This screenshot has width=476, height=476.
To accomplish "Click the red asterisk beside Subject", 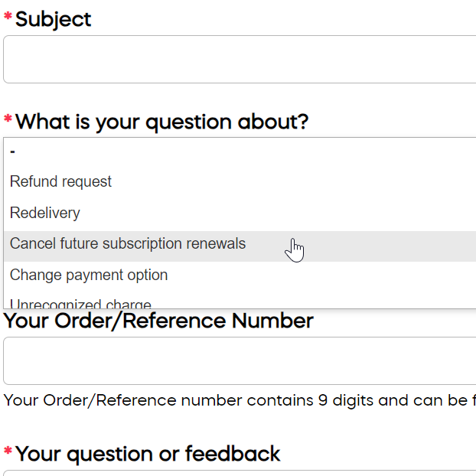I will [8, 15].
